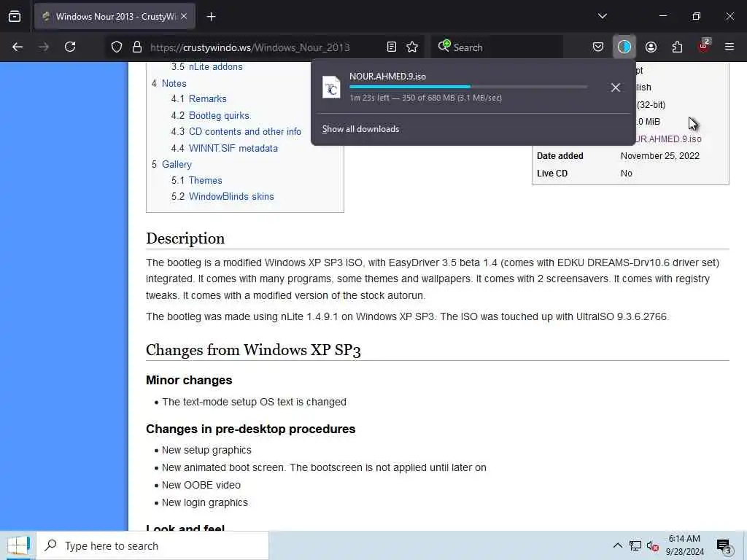The width and height of the screenshot is (747, 560).
Task: Click the site security padlock icon
Action: (137, 47)
